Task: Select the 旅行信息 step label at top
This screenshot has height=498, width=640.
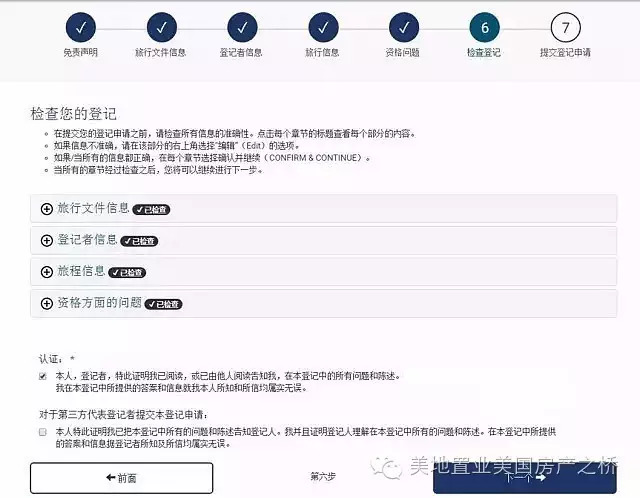Action: tap(322, 52)
